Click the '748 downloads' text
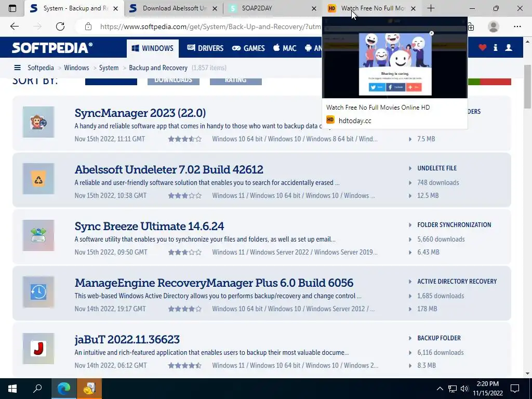This screenshot has height=399, width=532. 438,182
